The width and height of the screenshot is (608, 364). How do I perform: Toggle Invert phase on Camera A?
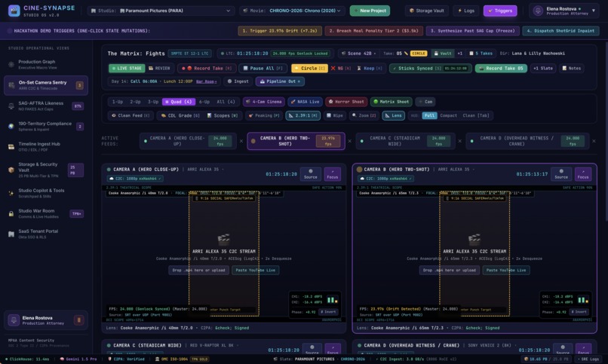tap(328, 312)
